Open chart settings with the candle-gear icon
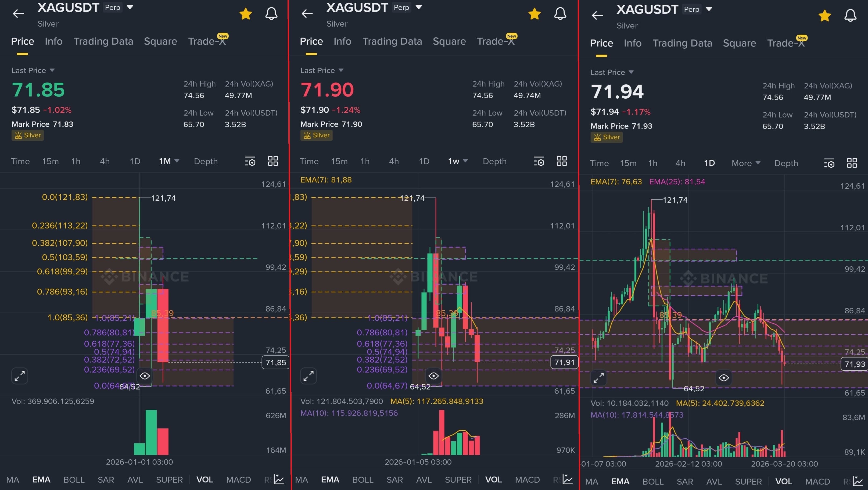This screenshot has width=868, height=490. (x=250, y=162)
